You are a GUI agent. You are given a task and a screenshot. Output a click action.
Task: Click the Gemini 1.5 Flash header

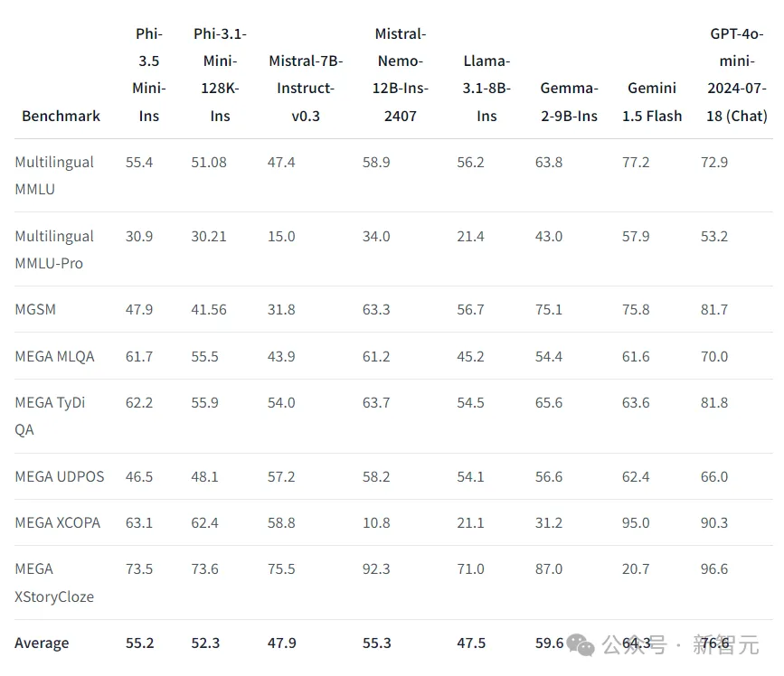click(x=652, y=102)
